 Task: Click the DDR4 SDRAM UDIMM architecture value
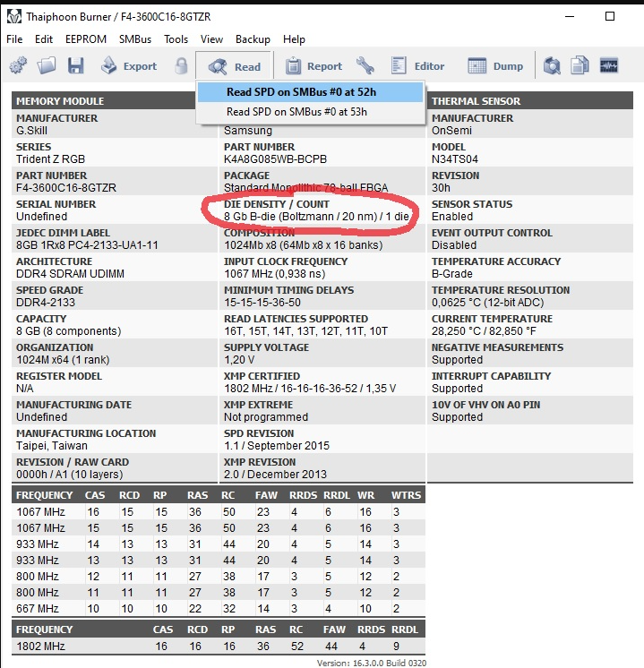[x=70, y=274]
